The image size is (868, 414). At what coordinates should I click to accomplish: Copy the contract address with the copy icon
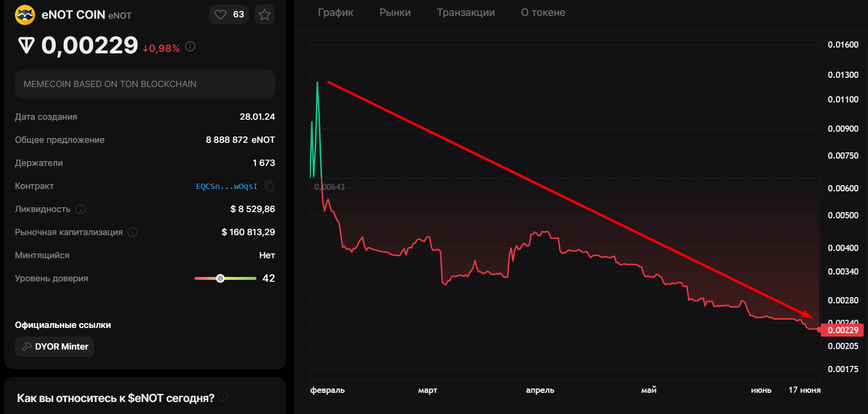(269, 186)
